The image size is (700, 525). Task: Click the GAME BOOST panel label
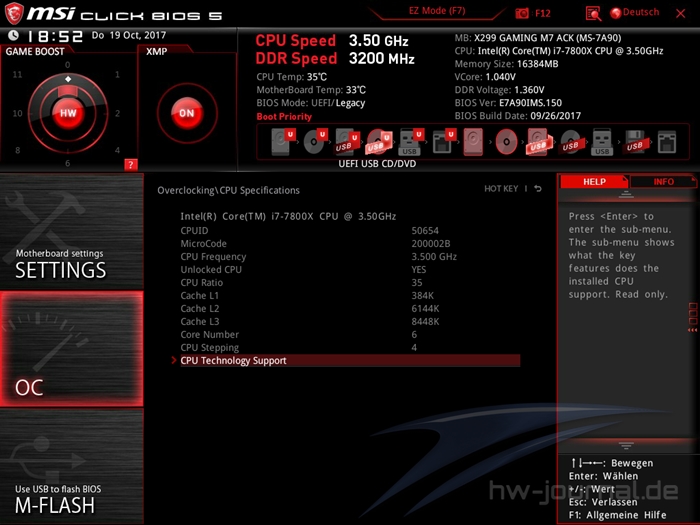35,51
